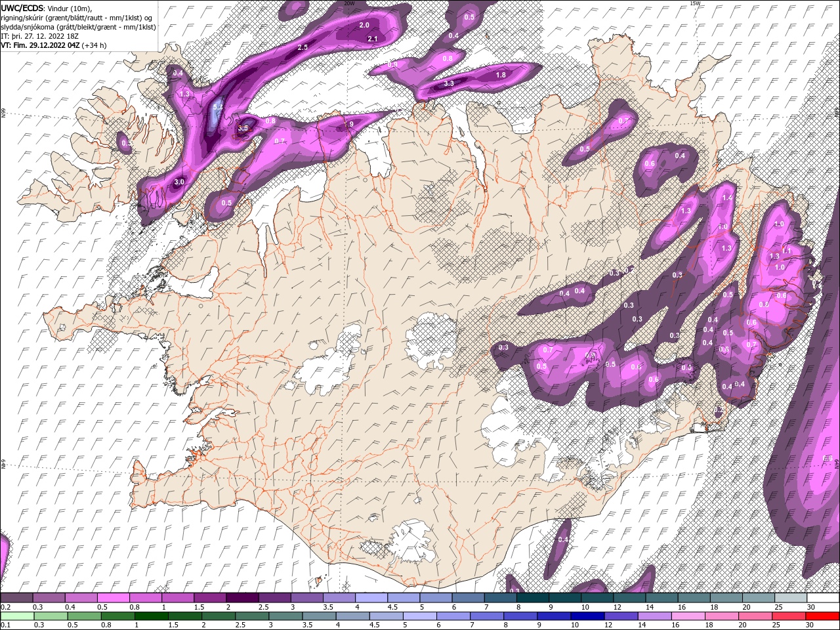Click the 1.8 snowfall value on the map
Viewport: 840px width, 630px height.
[x=501, y=75]
